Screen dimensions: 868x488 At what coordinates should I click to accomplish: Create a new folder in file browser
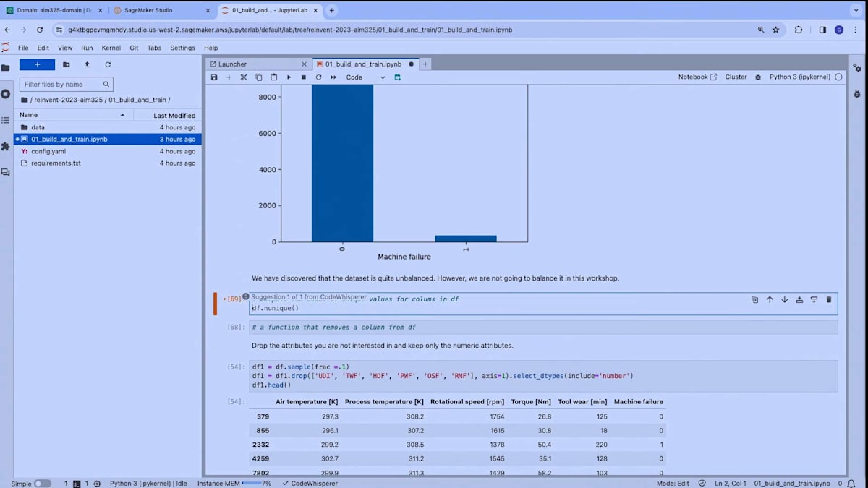67,64
